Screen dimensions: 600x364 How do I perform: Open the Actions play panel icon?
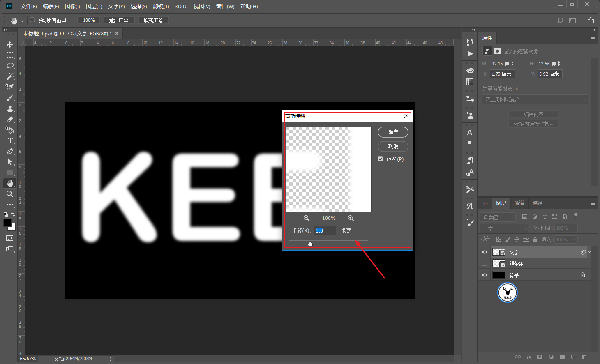tap(470, 54)
